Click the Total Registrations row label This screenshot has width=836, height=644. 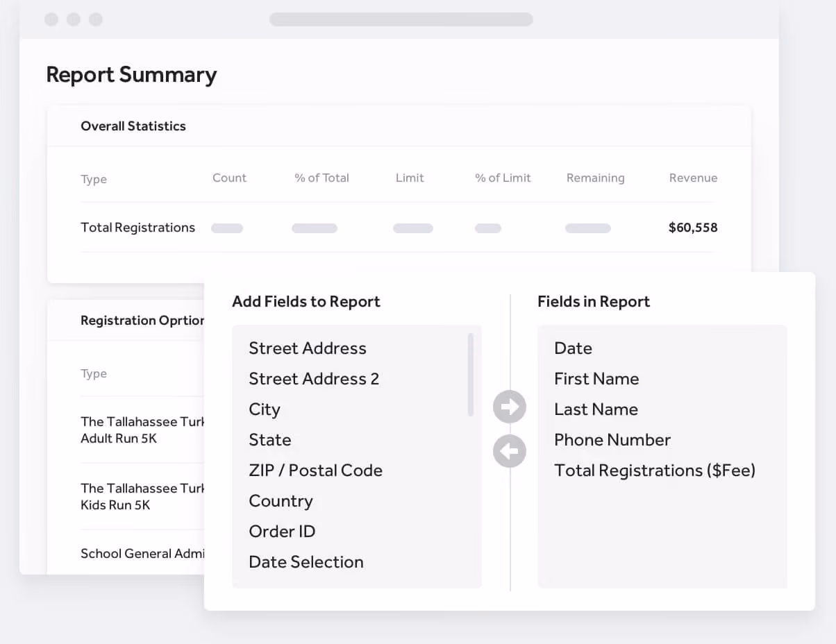[138, 228]
